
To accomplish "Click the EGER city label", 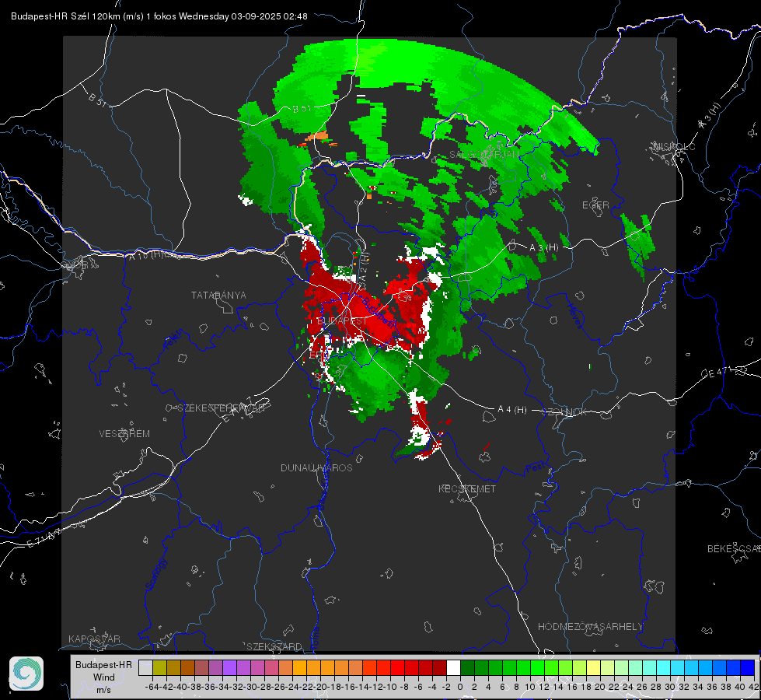I will tap(595, 205).
